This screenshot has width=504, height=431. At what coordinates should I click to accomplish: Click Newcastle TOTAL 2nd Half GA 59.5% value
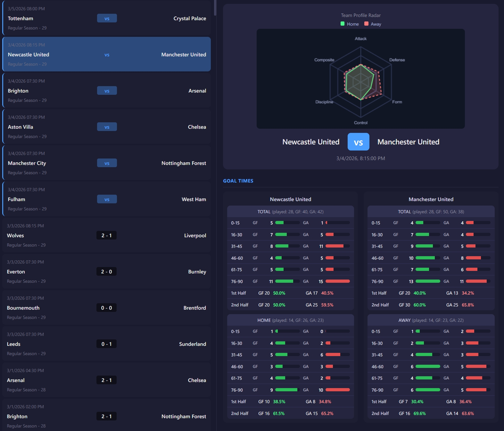pyautogui.click(x=327, y=305)
